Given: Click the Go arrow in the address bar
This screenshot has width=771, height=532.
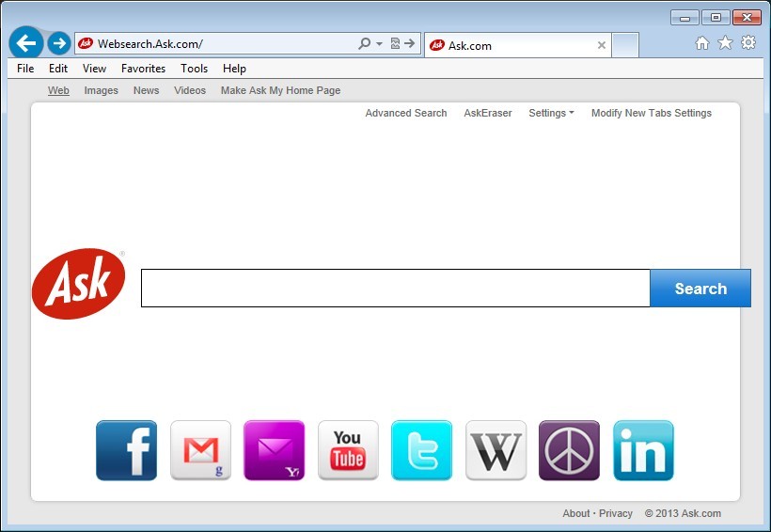Looking at the screenshot, I should 410,44.
